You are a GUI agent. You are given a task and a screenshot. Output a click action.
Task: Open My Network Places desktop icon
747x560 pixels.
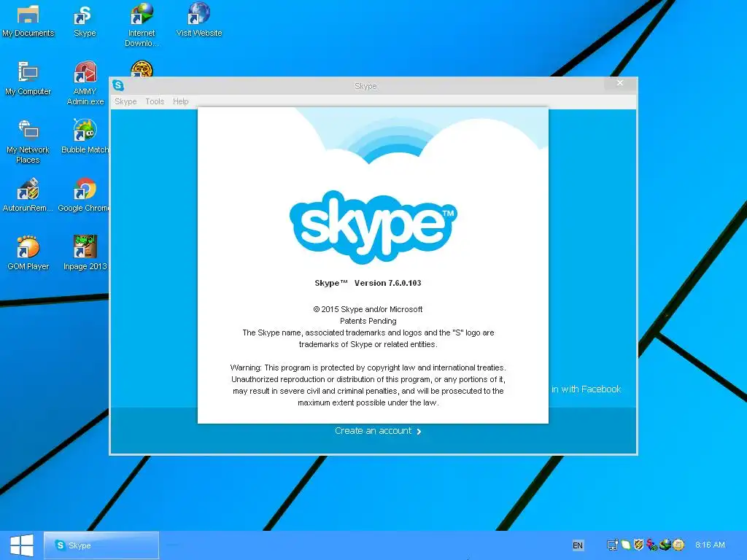pos(28,142)
